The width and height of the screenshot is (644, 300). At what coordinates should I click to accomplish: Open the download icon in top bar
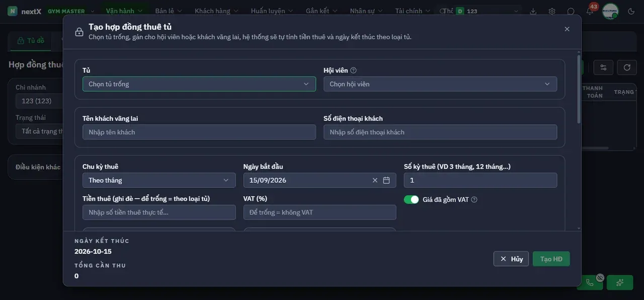click(533, 11)
